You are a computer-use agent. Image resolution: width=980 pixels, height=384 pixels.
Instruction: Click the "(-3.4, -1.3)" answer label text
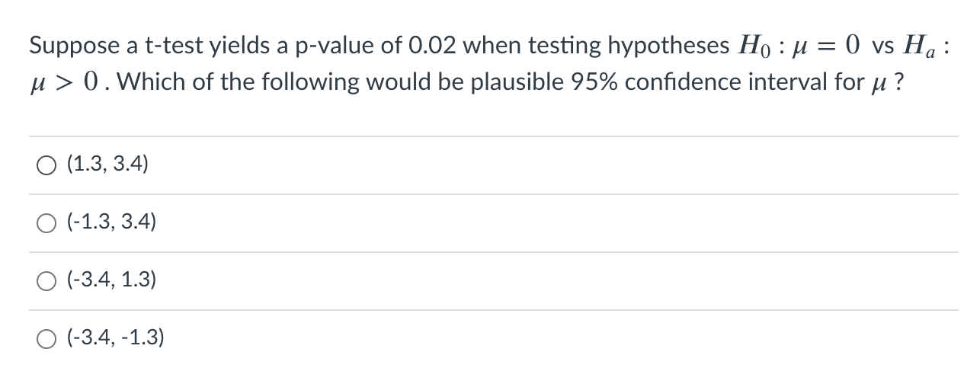[115, 338]
